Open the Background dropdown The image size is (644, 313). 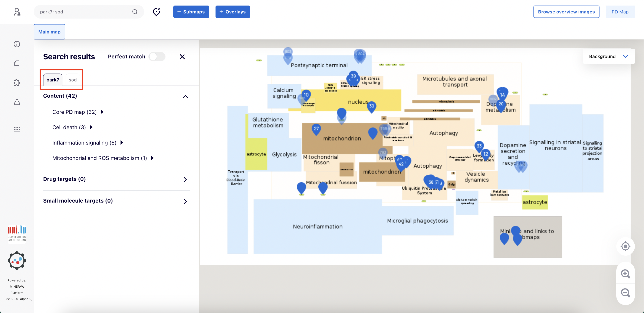[608, 57]
